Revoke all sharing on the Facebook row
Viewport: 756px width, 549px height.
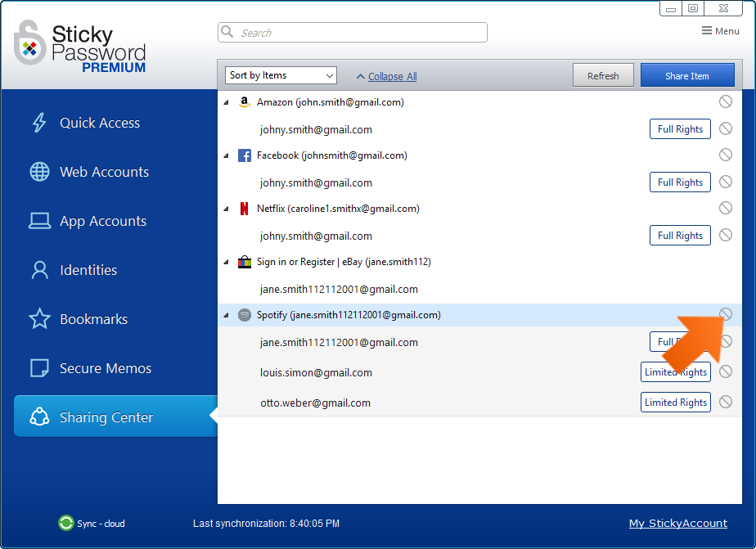726,155
